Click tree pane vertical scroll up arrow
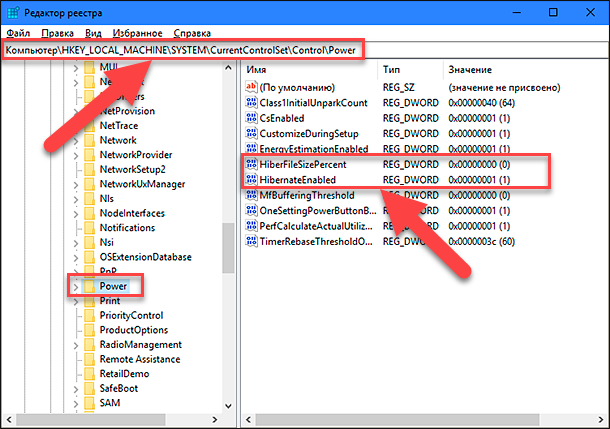610x429 pixels. pos(228,68)
